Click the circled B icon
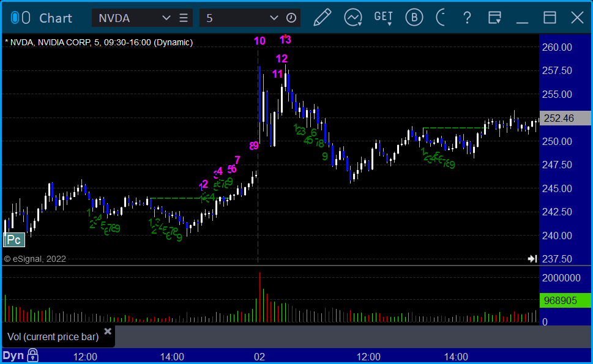This screenshot has width=593, height=364. [414, 17]
